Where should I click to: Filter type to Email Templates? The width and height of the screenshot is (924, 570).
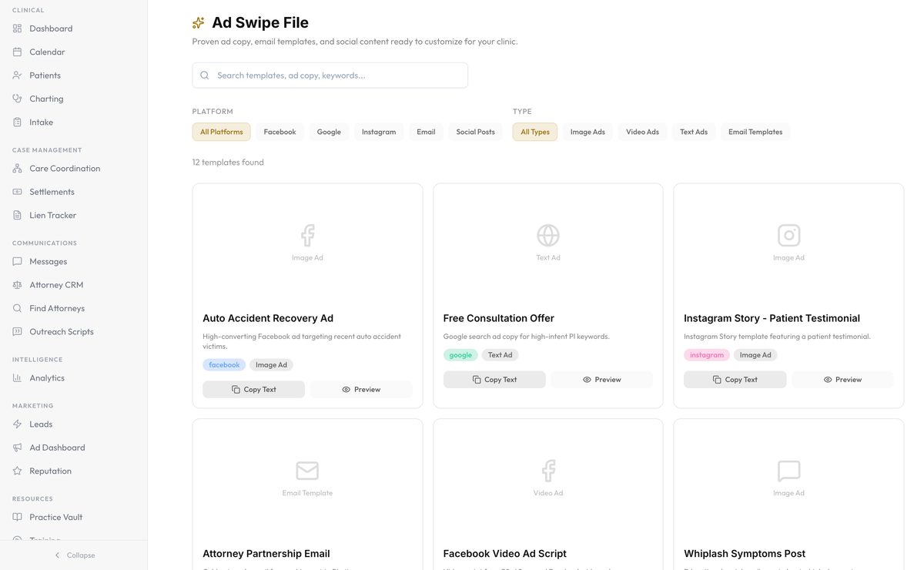point(755,132)
